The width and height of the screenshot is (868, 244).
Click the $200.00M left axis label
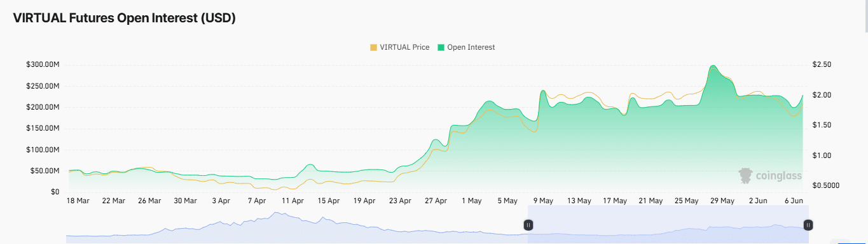pos(43,107)
